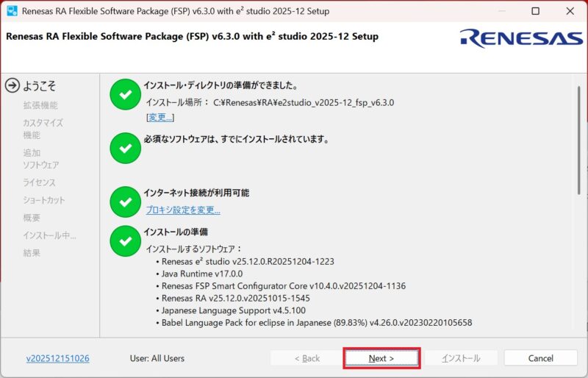Click the green check beside インターネット接続が利用可能

(125, 202)
